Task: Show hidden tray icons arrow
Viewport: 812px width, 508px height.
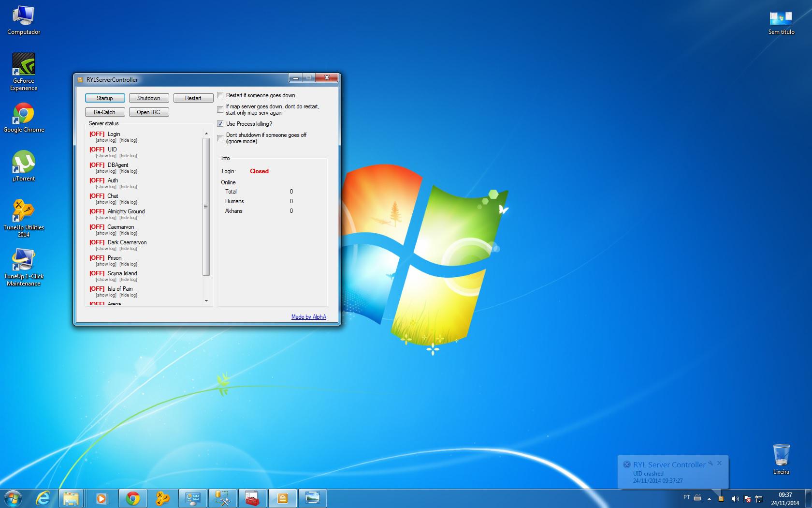Action: point(709,498)
